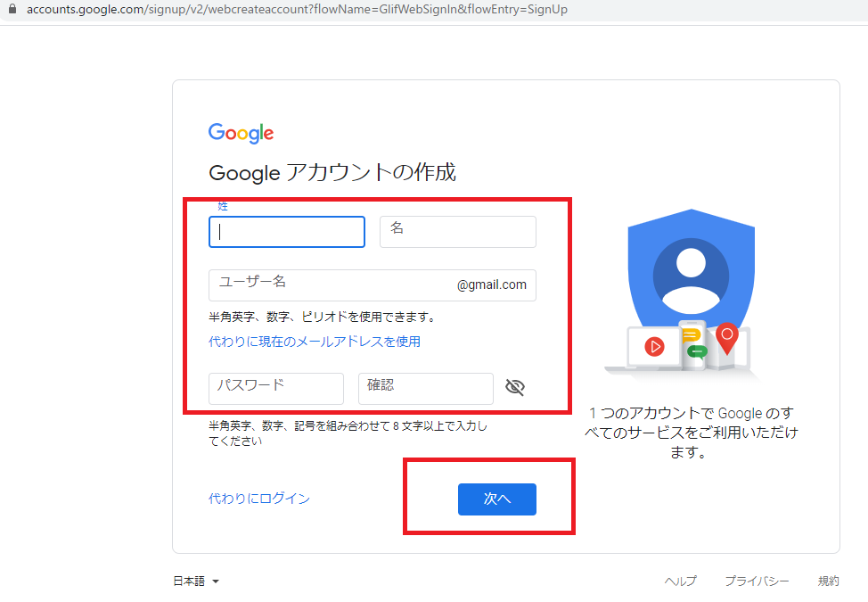Click the 1 つのアカウントで Google description text
The width and height of the screenshot is (868, 602).
pos(692,433)
